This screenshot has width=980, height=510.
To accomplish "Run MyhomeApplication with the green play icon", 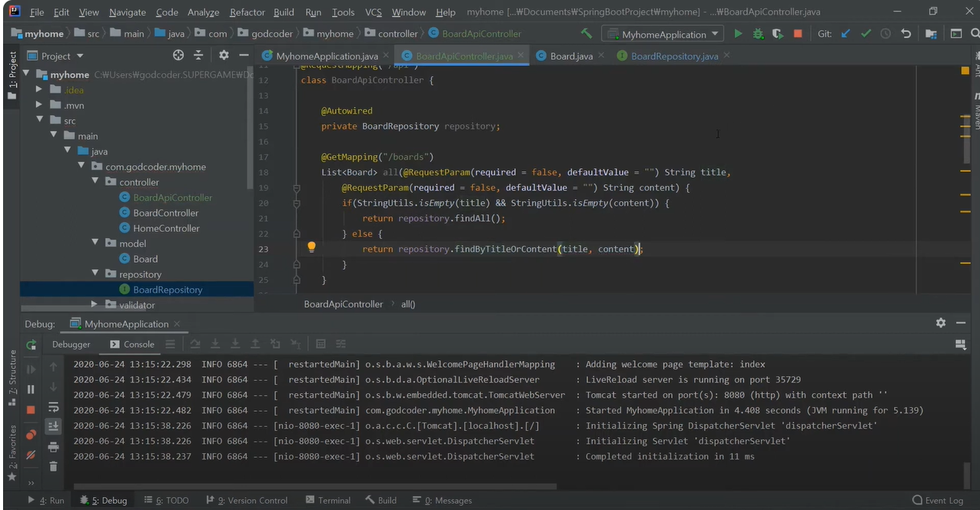I will (738, 34).
